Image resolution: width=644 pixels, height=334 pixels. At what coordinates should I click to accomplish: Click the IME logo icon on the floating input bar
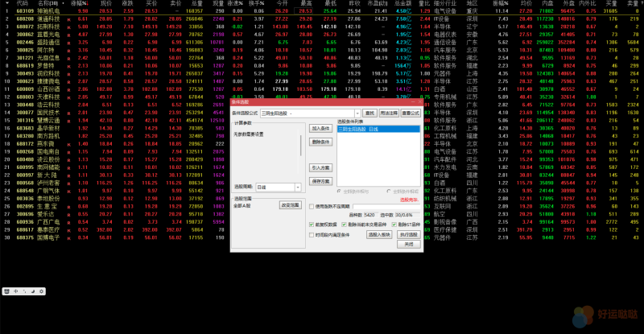[x=7, y=291]
